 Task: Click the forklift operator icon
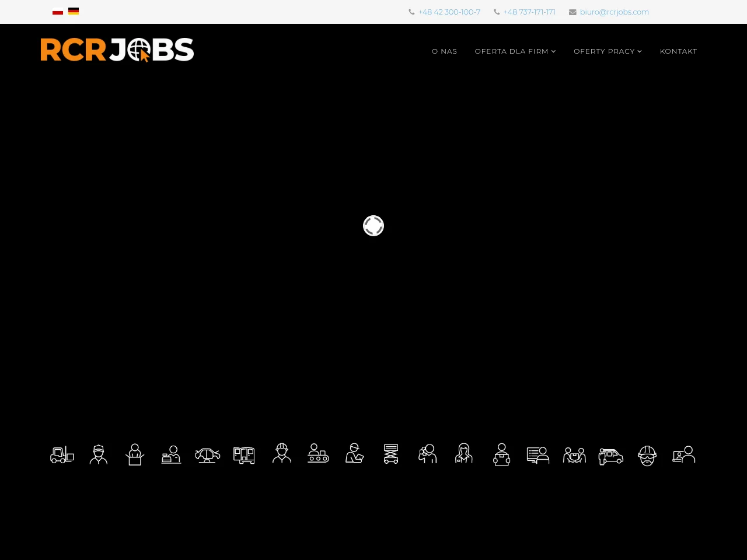(62, 454)
